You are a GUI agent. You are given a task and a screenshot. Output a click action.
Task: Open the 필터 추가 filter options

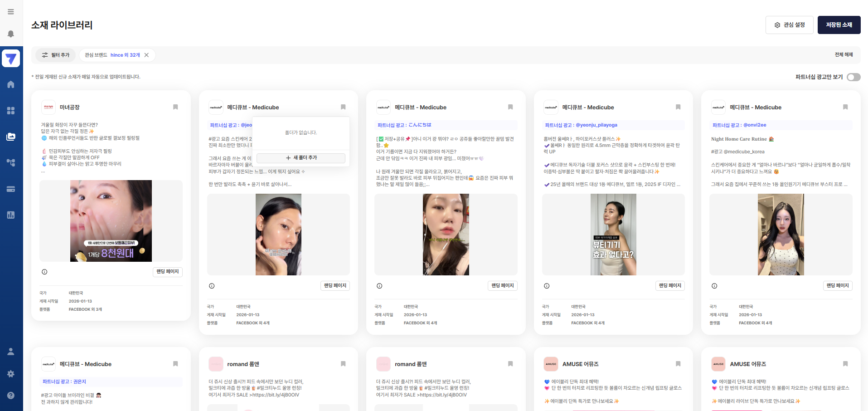tap(56, 55)
